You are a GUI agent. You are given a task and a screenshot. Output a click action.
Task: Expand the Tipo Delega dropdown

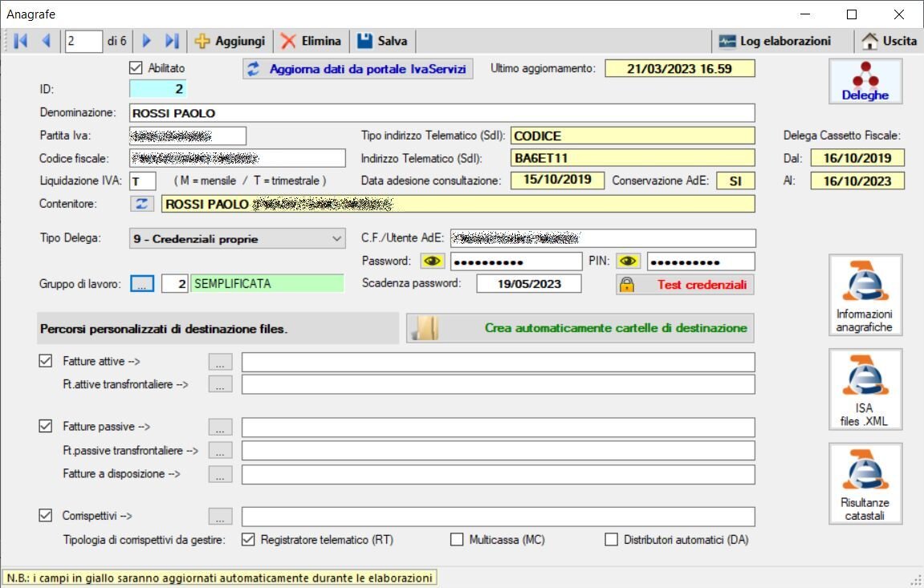tap(336, 238)
